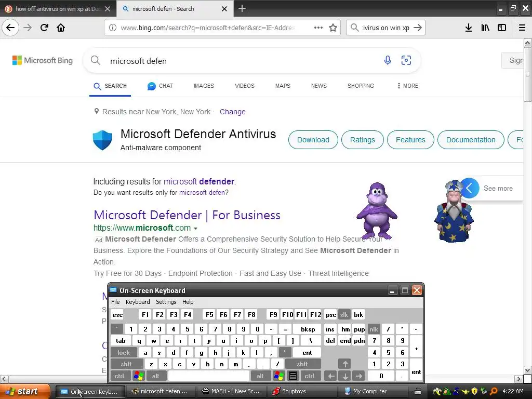Expand the MORE options in Bing

tap(407, 86)
